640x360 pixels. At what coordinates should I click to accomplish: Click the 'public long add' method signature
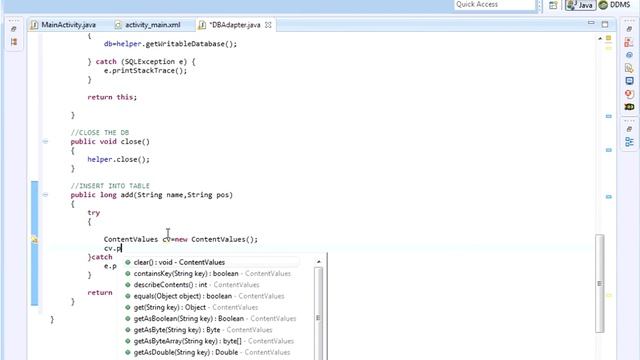[151, 195]
